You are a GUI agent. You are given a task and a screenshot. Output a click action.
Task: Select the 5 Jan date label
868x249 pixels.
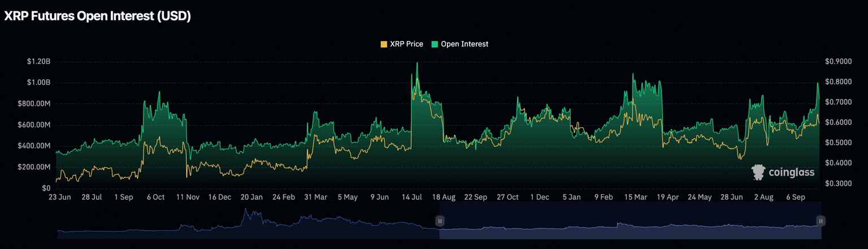click(571, 198)
